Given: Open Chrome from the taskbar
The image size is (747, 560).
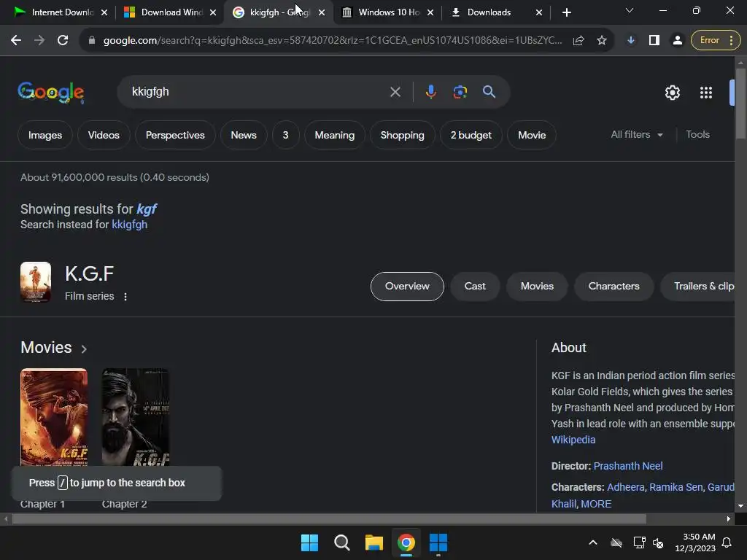Looking at the screenshot, I should 406,542.
